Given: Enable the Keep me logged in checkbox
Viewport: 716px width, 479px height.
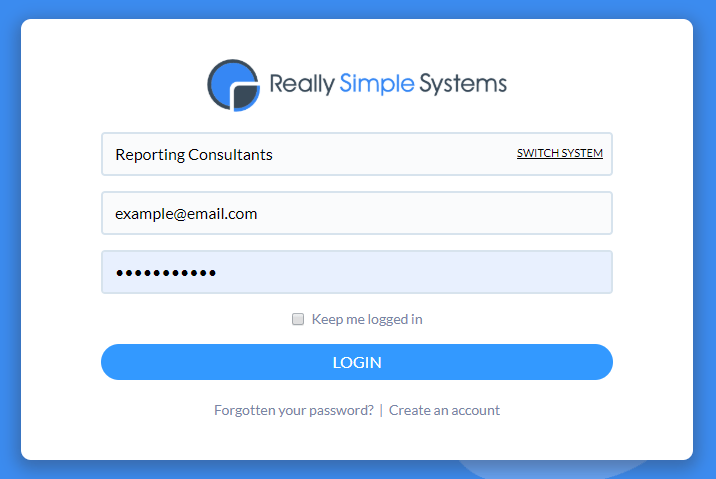Looking at the screenshot, I should (x=298, y=319).
